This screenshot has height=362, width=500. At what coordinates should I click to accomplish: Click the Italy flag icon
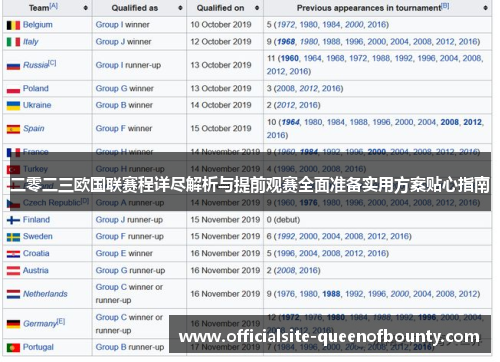tap(13, 42)
